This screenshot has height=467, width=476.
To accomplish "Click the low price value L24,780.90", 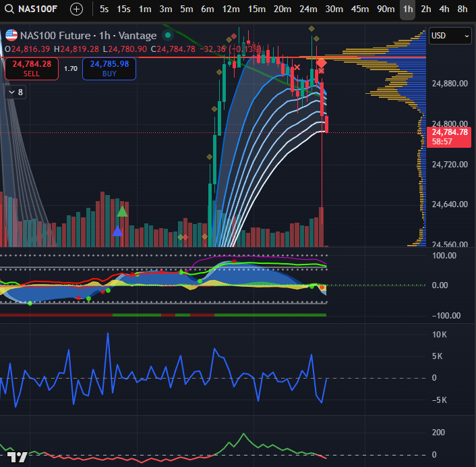I will coord(125,49).
